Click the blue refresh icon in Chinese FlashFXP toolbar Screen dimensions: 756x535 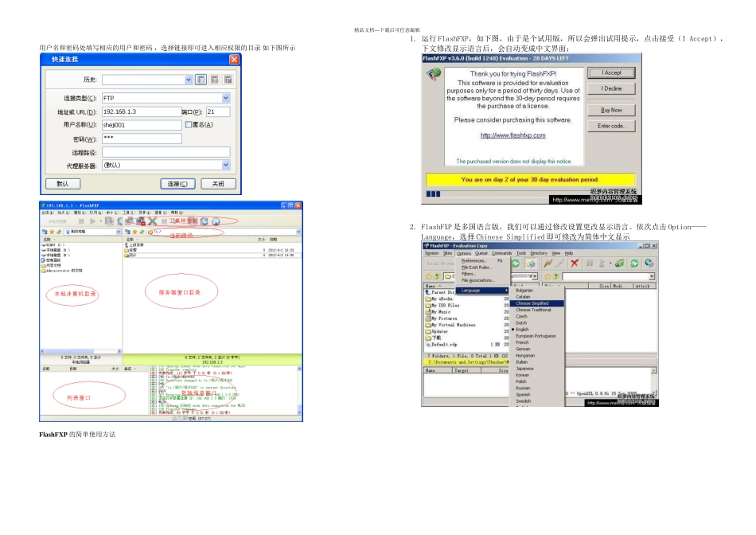pyautogui.click(x=205, y=221)
